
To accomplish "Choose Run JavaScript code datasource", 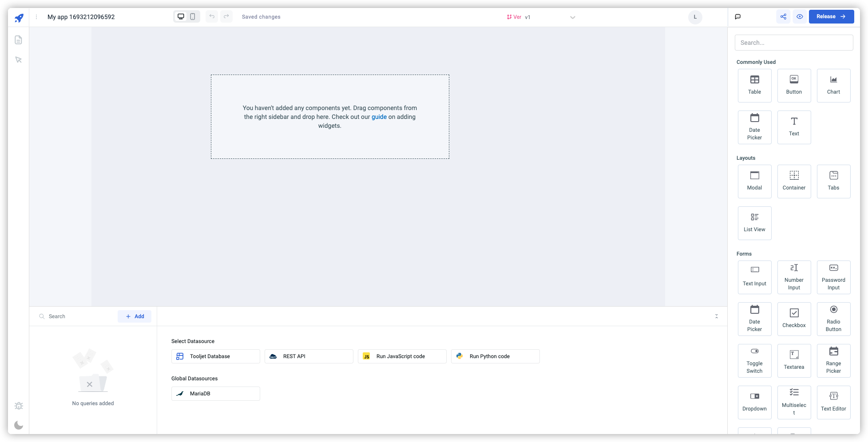I will 402,356.
